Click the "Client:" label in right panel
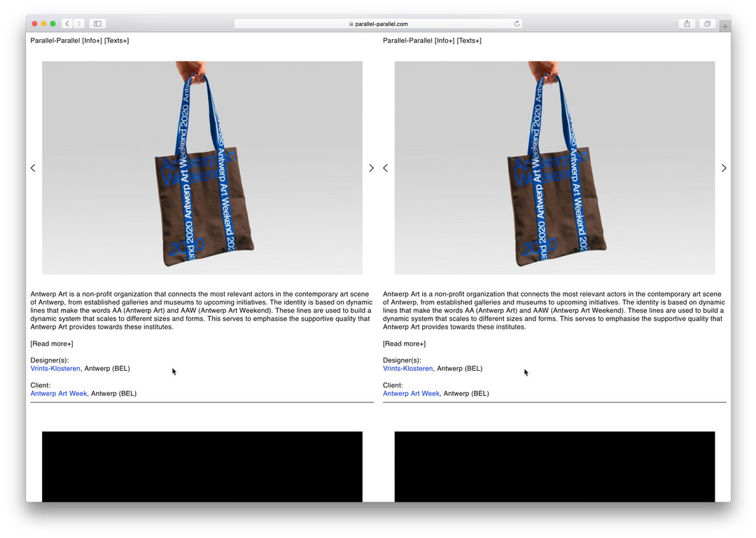This screenshot has width=756, height=538. 393,385
